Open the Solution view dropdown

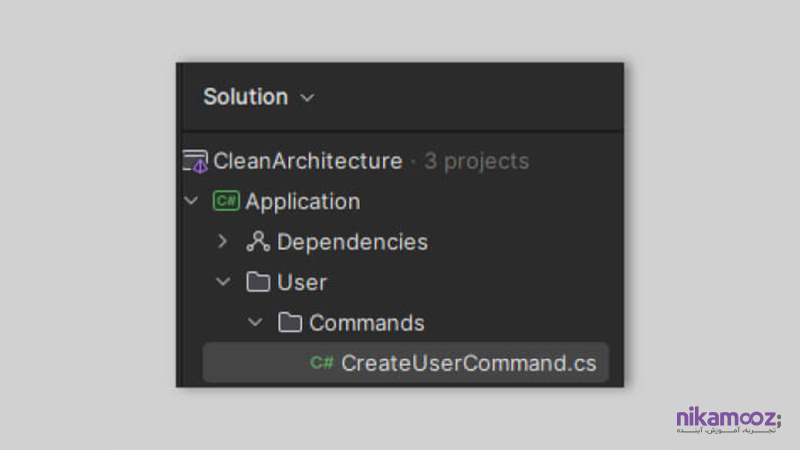pyautogui.click(x=307, y=98)
